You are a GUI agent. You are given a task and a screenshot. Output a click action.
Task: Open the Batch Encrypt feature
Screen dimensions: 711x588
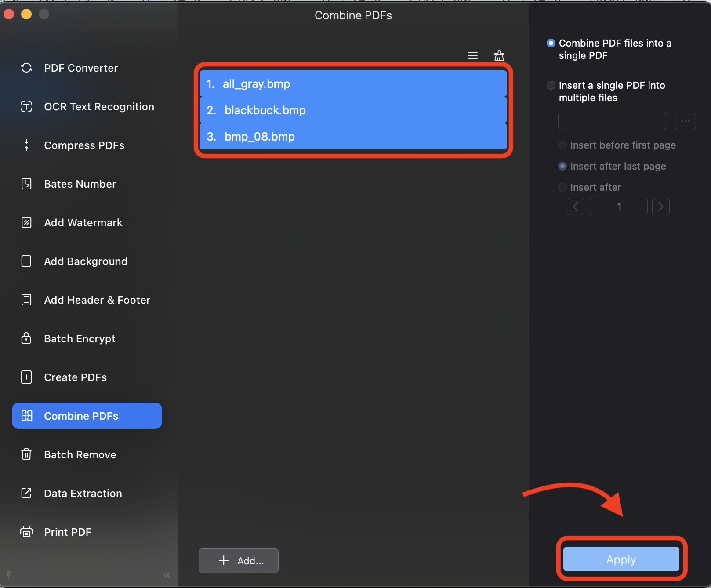pyautogui.click(x=80, y=338)
